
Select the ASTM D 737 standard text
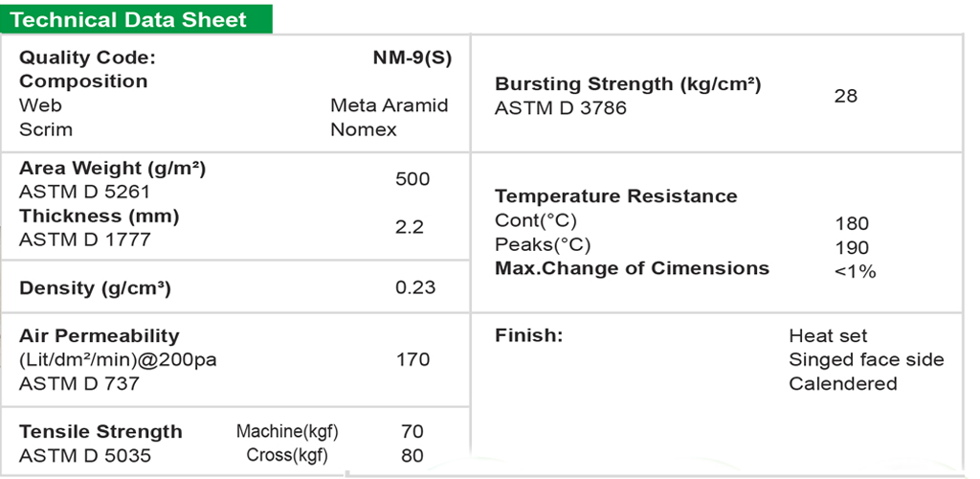(x=79, y=383)
